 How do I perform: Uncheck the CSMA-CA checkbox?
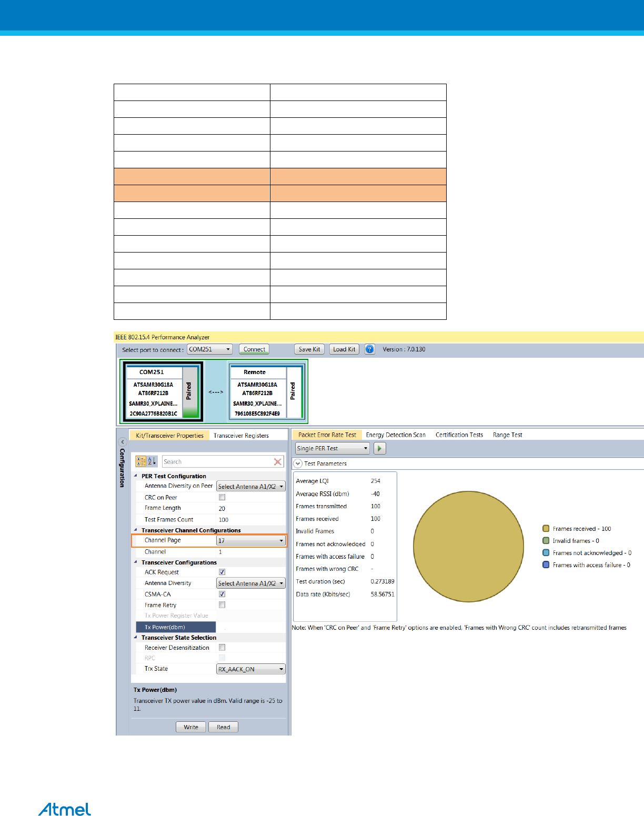222,594
